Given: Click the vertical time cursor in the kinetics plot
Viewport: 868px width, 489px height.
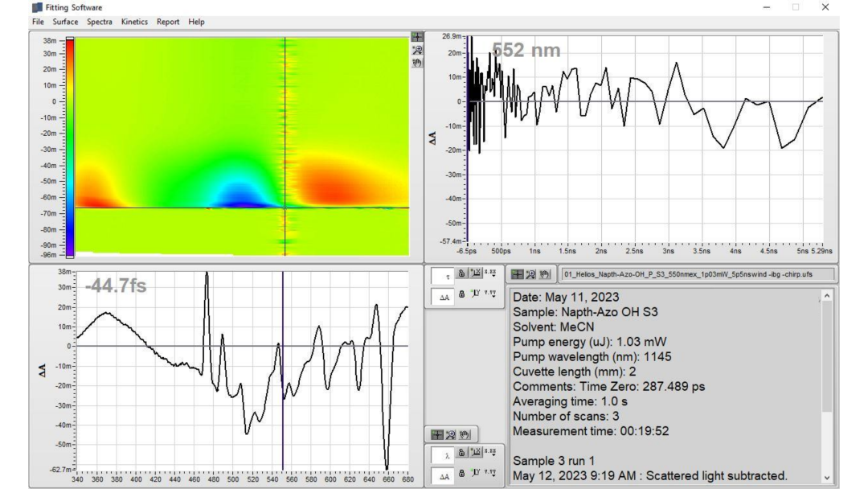Looking at the screenshot, I should tap(467, 138).
